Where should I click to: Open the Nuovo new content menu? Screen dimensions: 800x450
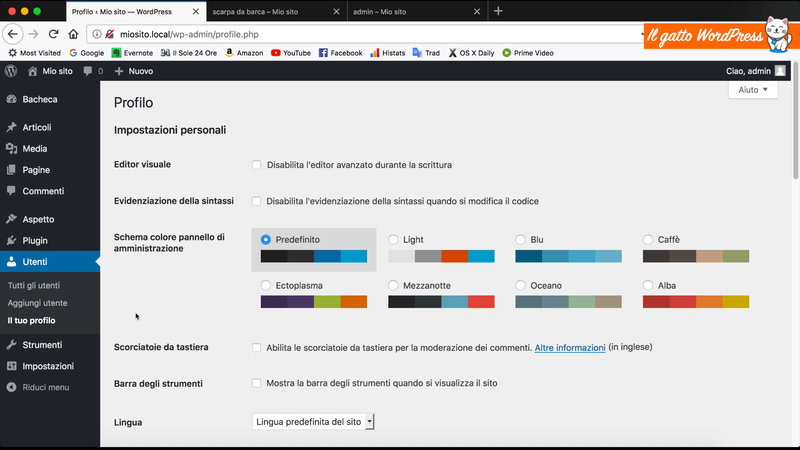coord(134,71)
